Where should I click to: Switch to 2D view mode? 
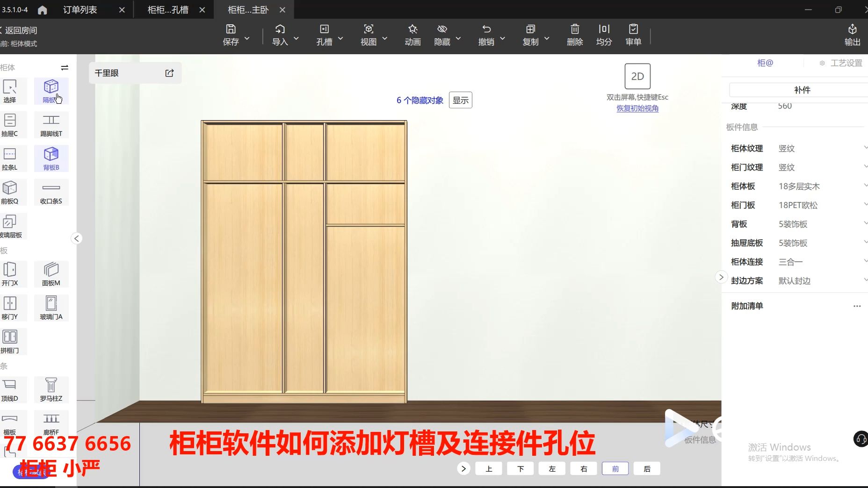637,76
